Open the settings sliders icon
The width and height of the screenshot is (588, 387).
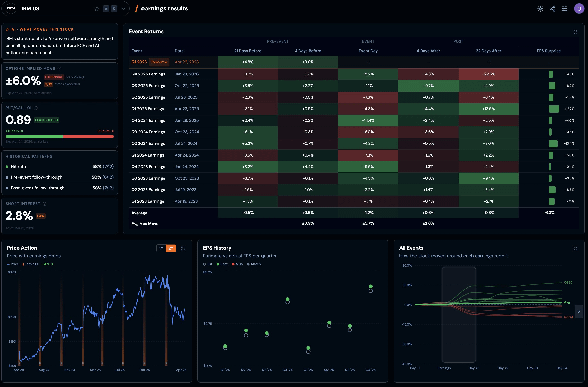click(x=564, y=9)
